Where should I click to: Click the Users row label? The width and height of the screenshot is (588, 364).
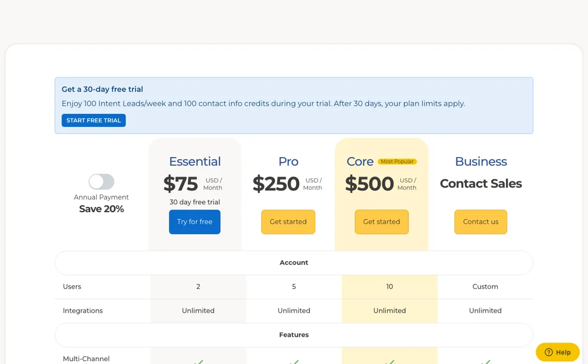(x=72, y=287)
